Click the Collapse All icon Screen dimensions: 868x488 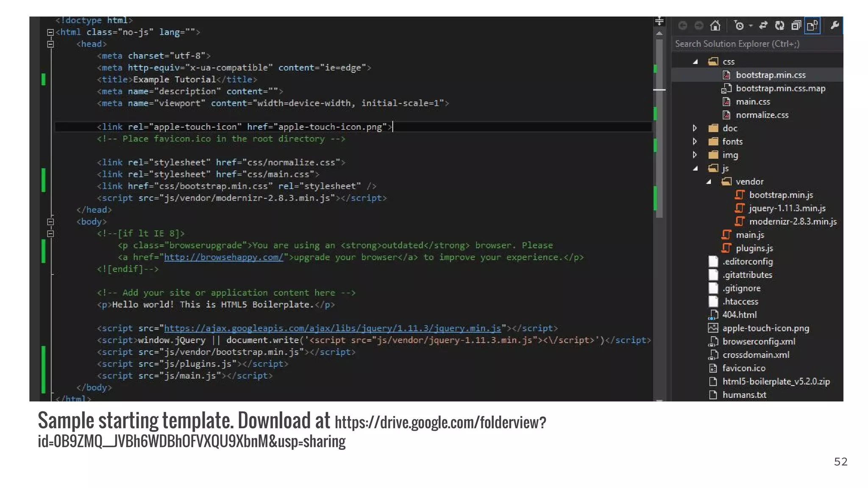(796, 26)
